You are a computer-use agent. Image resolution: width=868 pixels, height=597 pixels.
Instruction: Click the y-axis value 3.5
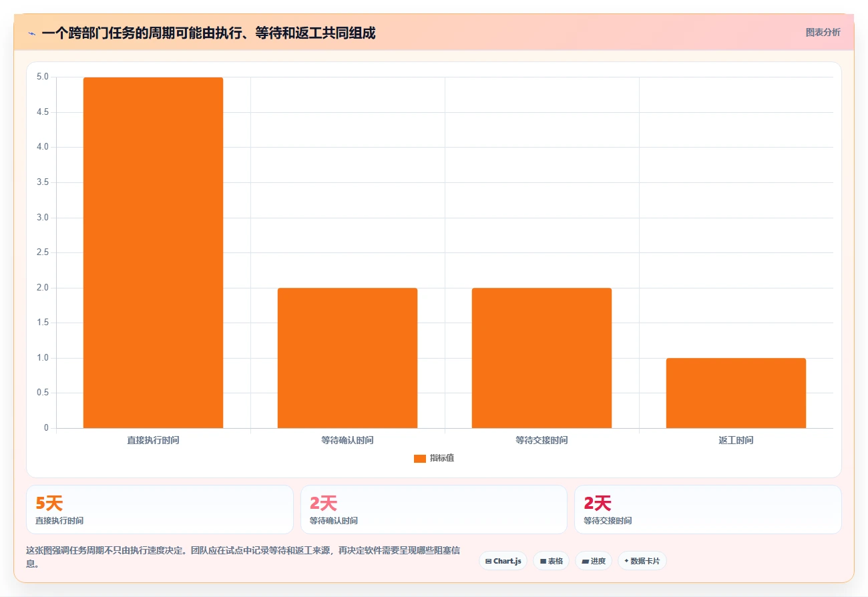43,182
